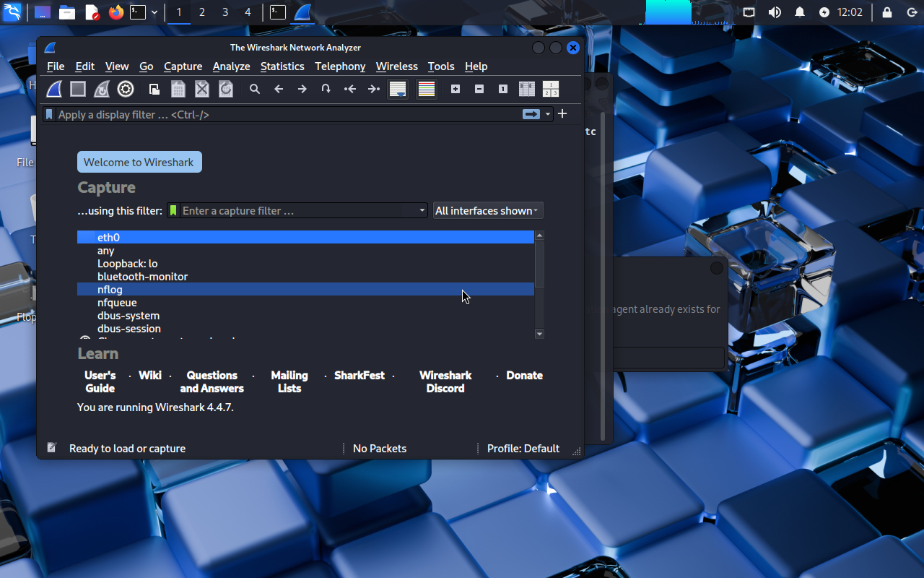This screenshot has height=578, width=924.
Task: Open the Wireshark Discord link
Action: [445, 381]
